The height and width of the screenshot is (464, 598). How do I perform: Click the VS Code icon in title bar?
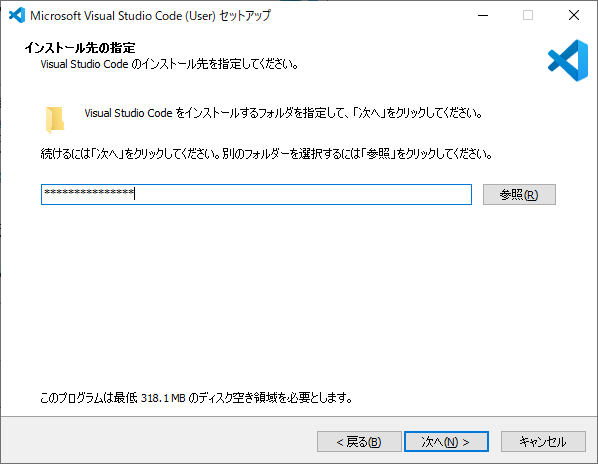(17, 15)
